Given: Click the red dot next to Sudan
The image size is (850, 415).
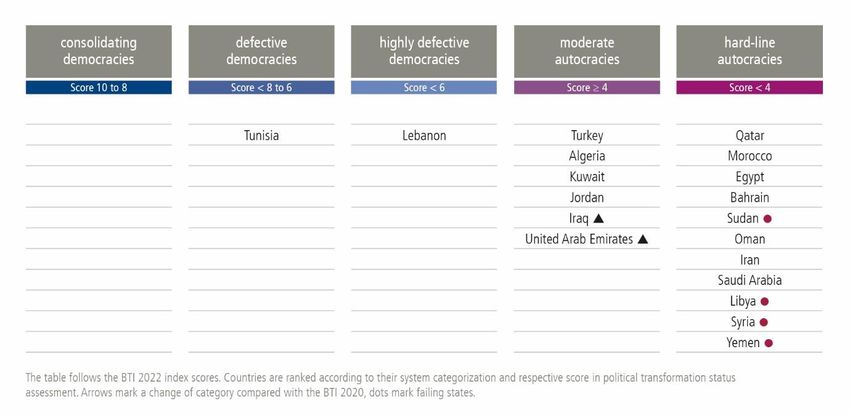Looking at the screenshot, I should click(x=767, y=219).
